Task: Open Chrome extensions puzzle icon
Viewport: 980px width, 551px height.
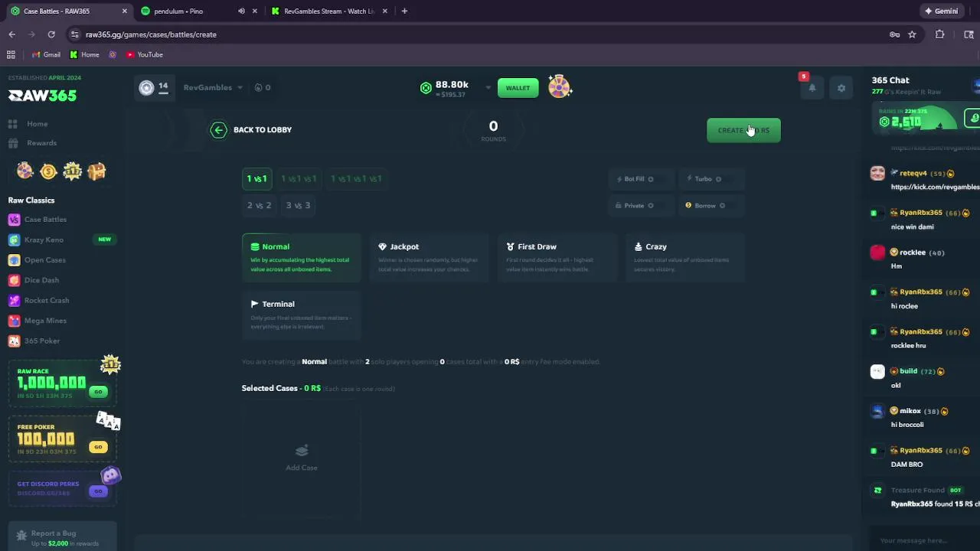Action: [x=940, y=34]
